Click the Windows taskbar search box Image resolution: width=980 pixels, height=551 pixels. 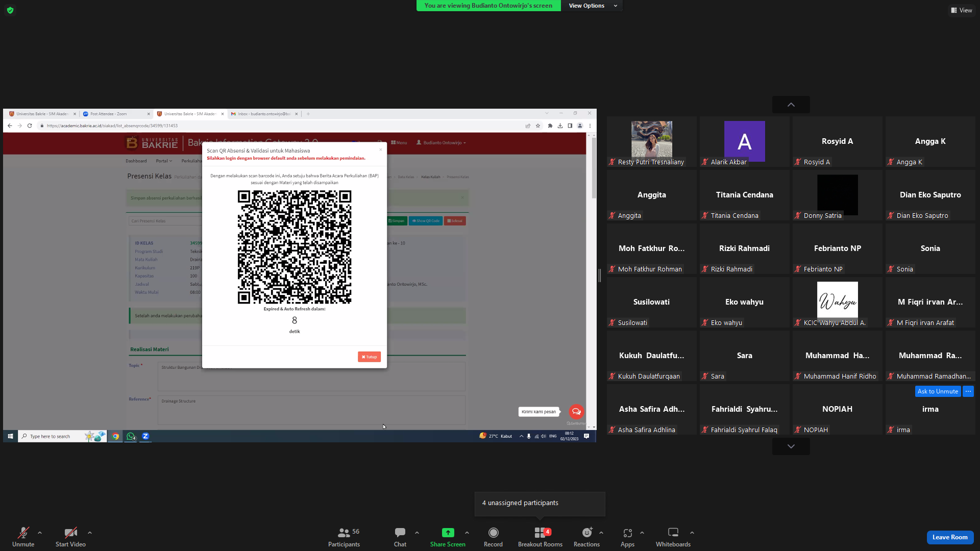click(x=62, y=436)
